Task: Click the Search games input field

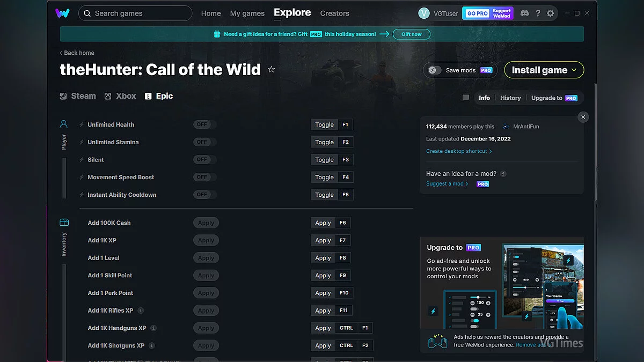Action: pyautogui.click(x=135, y=13)
